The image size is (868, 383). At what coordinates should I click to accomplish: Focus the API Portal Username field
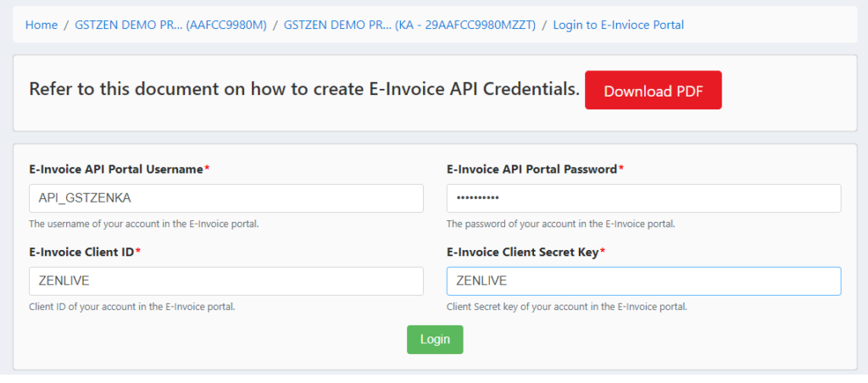pyautogui.click(x=225, y=198)
